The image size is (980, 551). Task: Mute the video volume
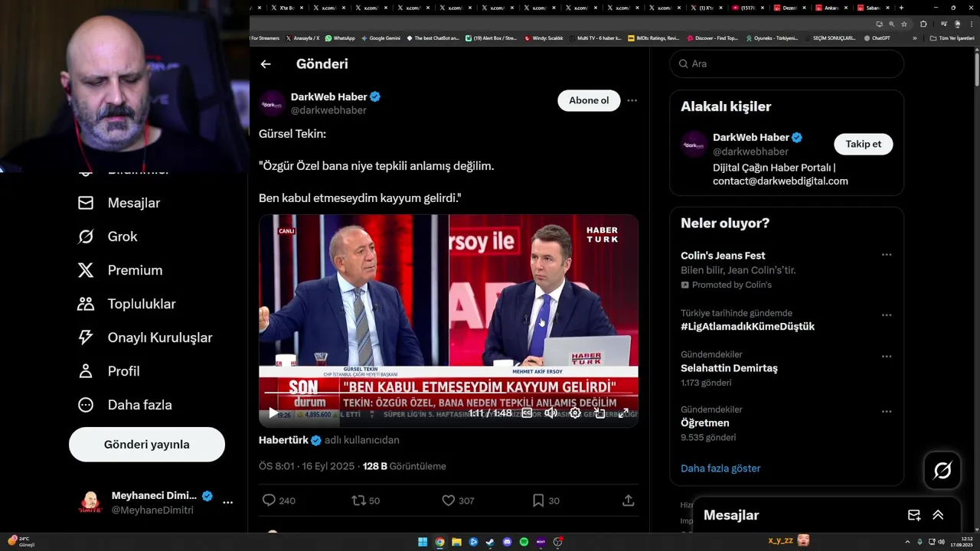[x=550, y=413]
